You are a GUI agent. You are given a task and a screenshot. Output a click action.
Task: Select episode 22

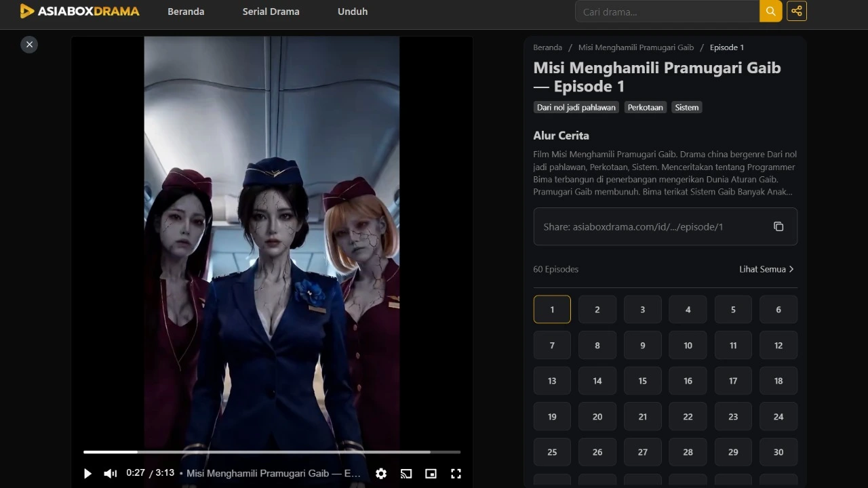tap(688, 417)
